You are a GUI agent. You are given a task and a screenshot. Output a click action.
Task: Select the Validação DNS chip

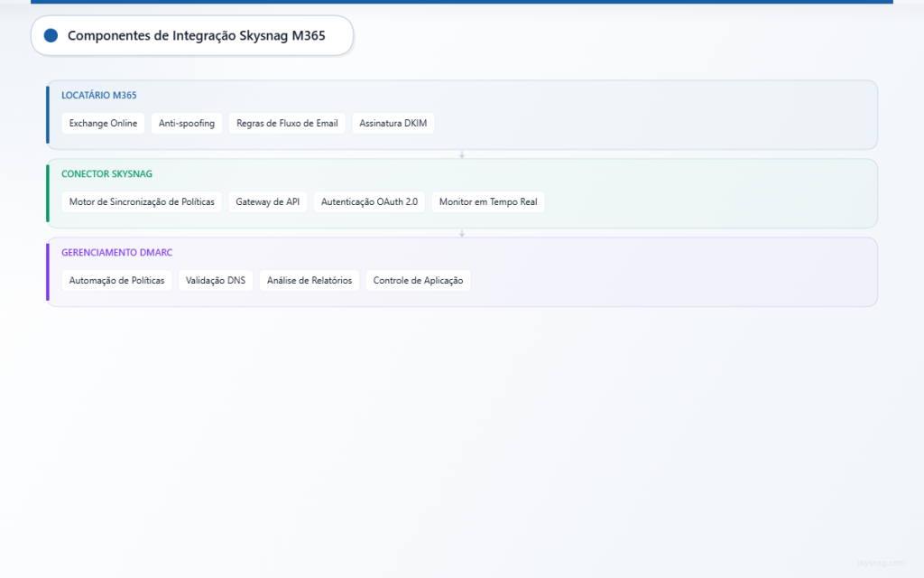point(216,280)
